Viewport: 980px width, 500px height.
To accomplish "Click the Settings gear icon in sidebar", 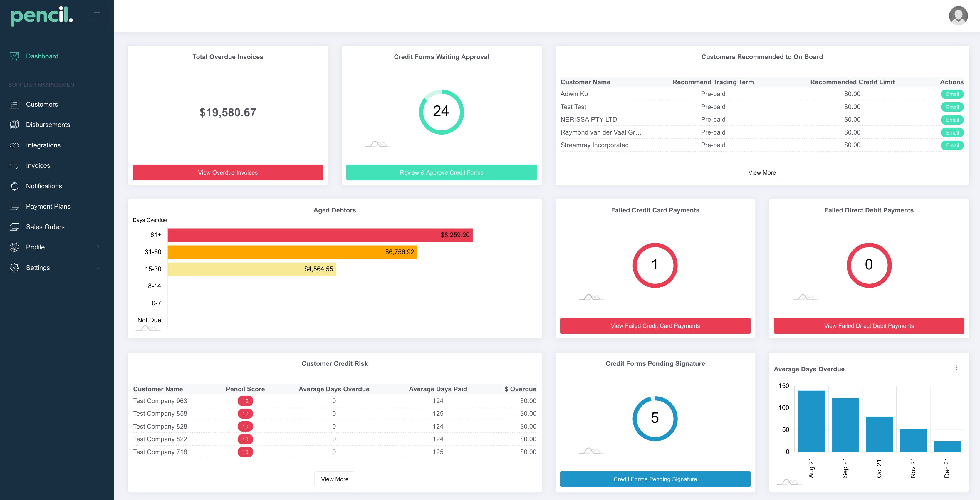I will (14, 268).
